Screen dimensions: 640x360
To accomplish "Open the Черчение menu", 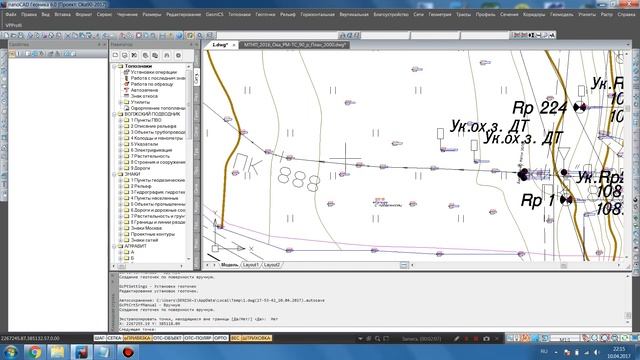I will tap(127, 14).
